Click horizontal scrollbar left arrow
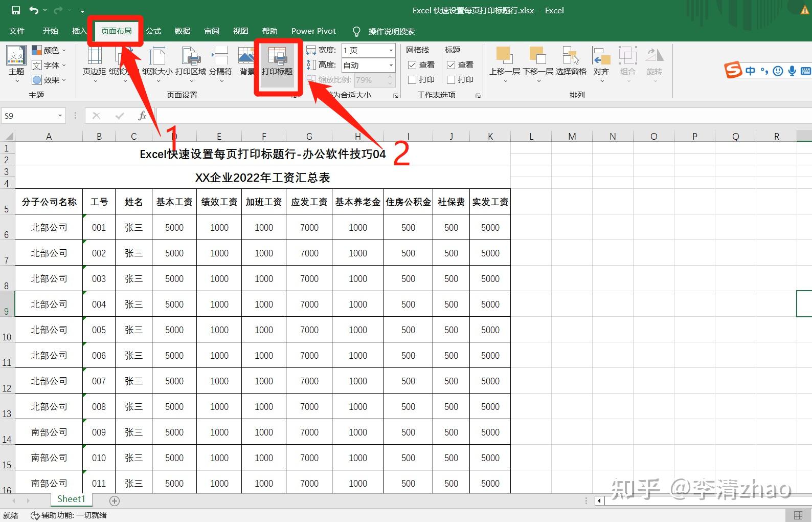 (x=599, y=501)
